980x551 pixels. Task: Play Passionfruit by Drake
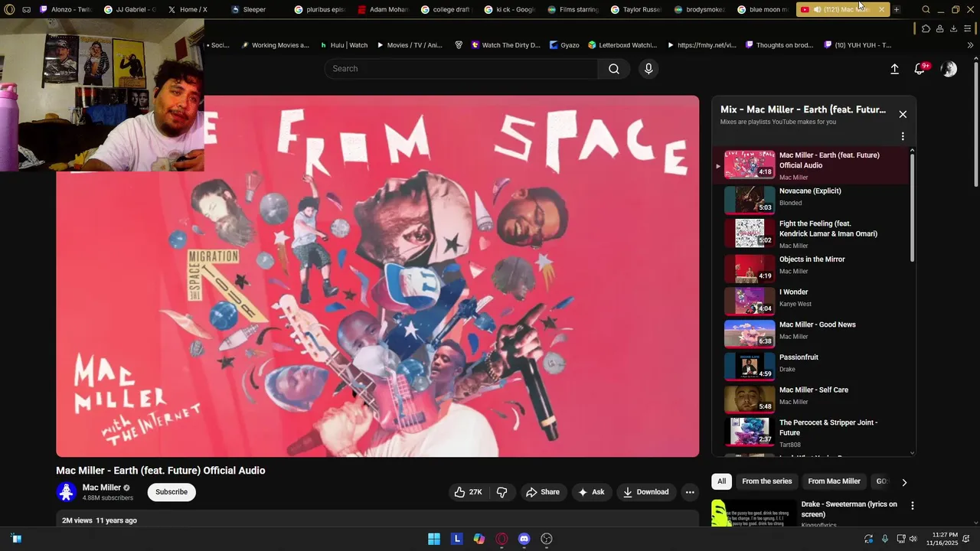812,365
